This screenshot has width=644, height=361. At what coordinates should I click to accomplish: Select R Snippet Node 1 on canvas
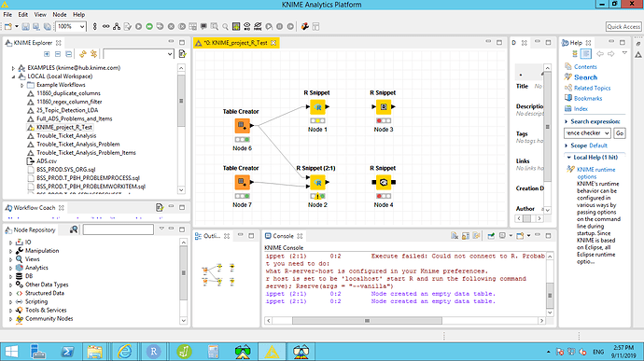tap(317, 106)
